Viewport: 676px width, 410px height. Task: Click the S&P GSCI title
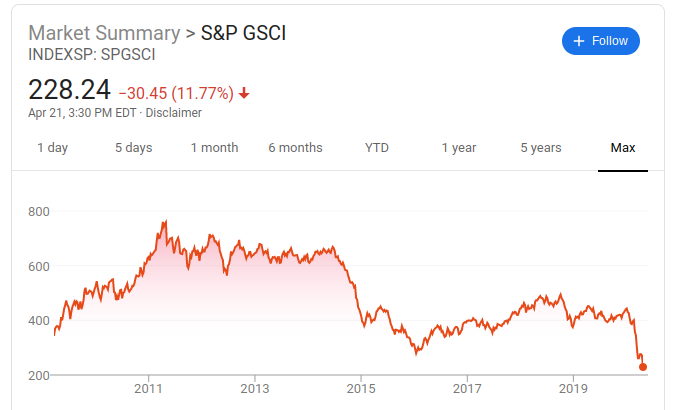(x=243, y=34)
